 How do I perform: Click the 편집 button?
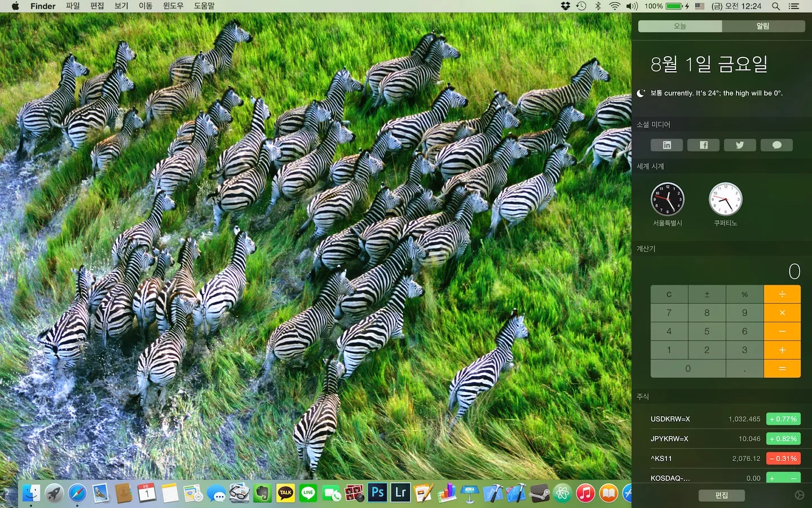722,495
